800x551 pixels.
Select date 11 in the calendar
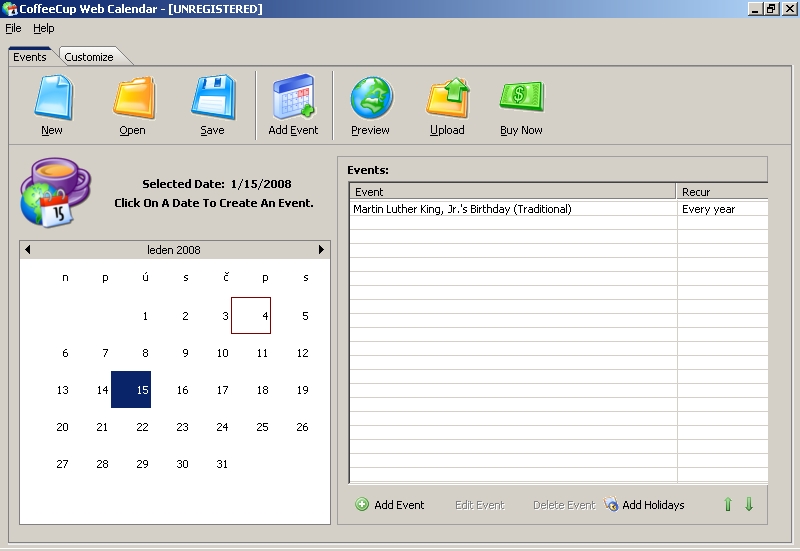262,353
